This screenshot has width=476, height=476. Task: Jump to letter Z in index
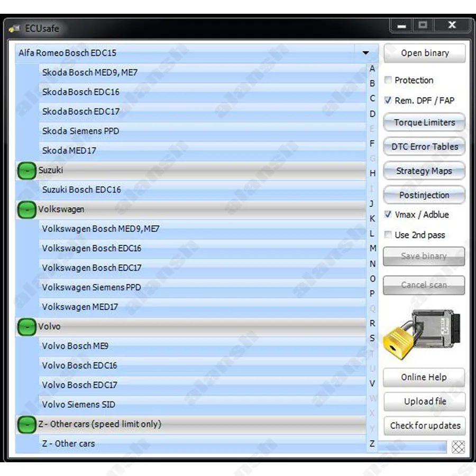(x=372, y=444)
